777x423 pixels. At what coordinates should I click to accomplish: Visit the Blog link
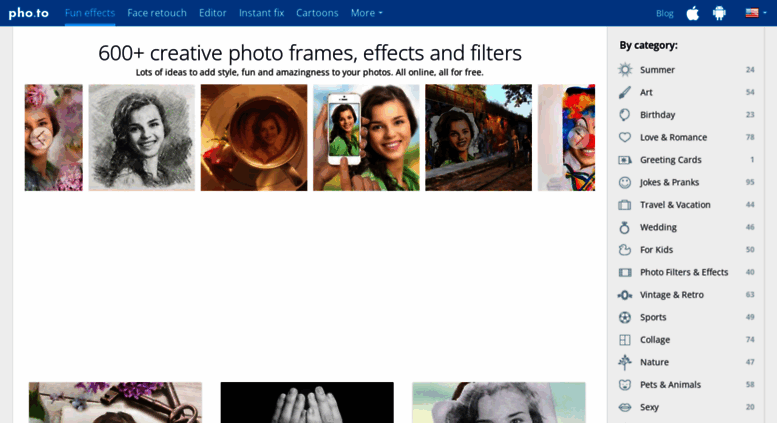point(665,13)
